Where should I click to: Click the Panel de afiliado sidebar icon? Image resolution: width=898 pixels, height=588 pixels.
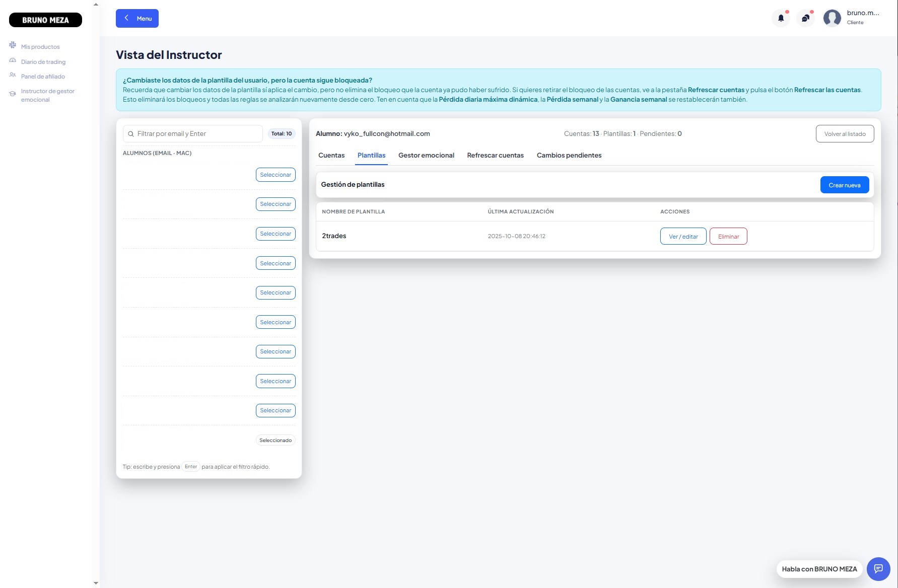pyautogui.click(x=13, y=76)
